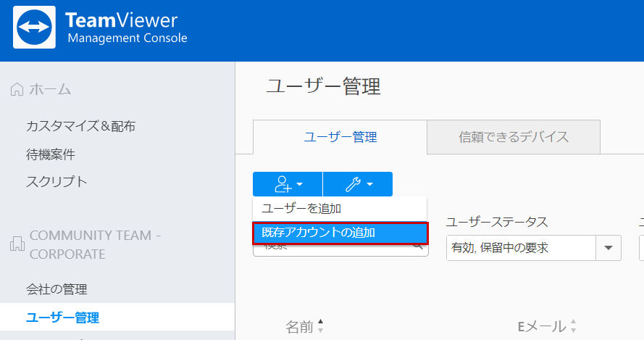This screenshot has width=644, height=340.
Task: Go to ホーム in sidebar
Action: [50, 89]
